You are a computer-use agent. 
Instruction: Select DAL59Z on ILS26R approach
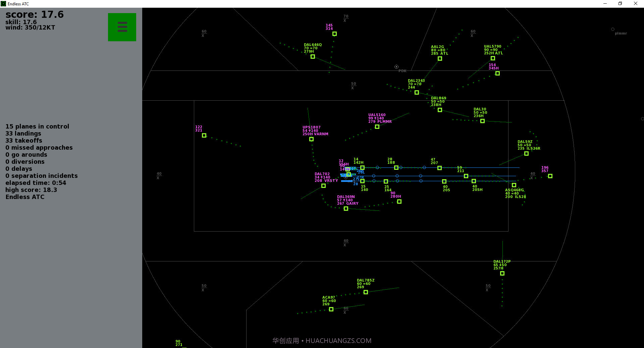pyautogui.click(x=526, y=154)
